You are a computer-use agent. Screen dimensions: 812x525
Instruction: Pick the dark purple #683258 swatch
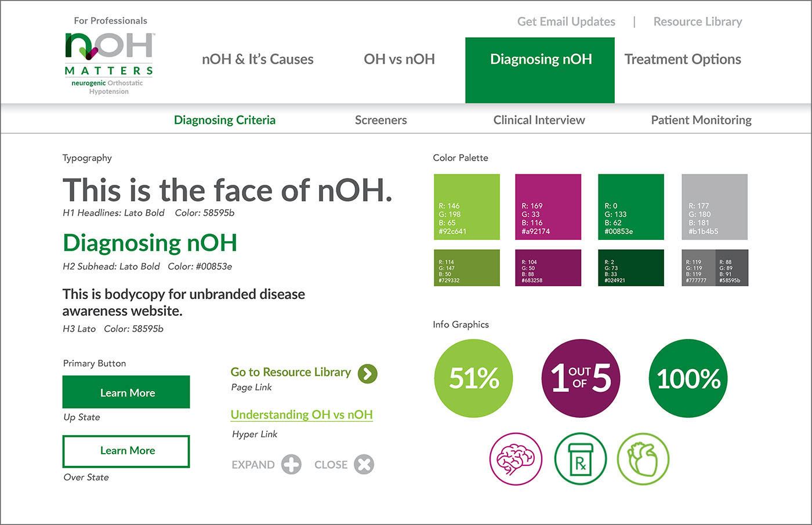(x=548, y=268)
